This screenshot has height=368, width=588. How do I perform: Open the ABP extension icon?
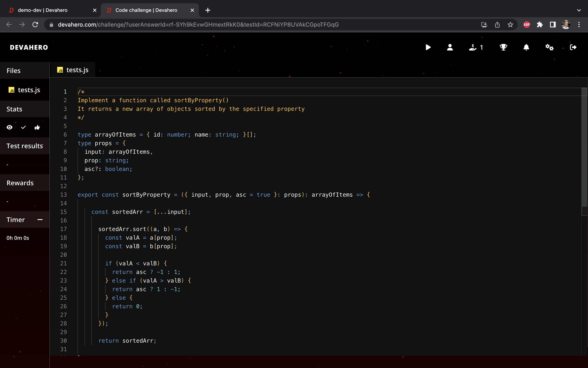coord(527,25)
